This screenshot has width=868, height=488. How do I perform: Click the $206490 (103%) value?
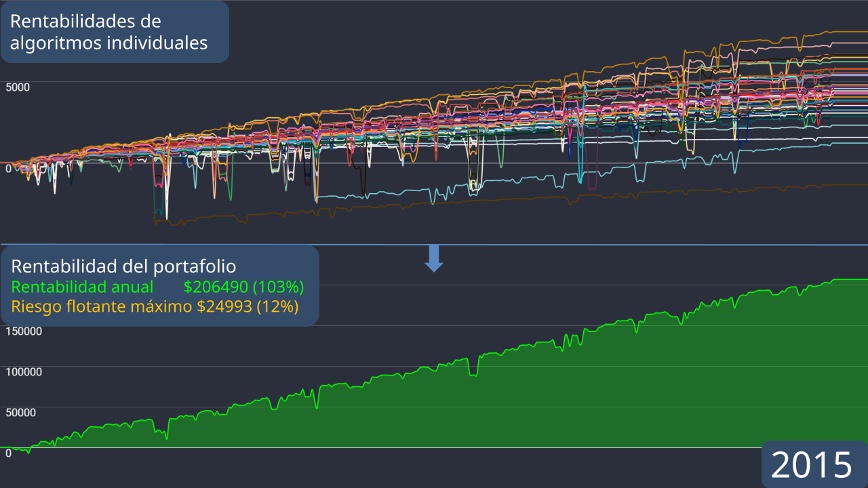click(x=243, y=287)
